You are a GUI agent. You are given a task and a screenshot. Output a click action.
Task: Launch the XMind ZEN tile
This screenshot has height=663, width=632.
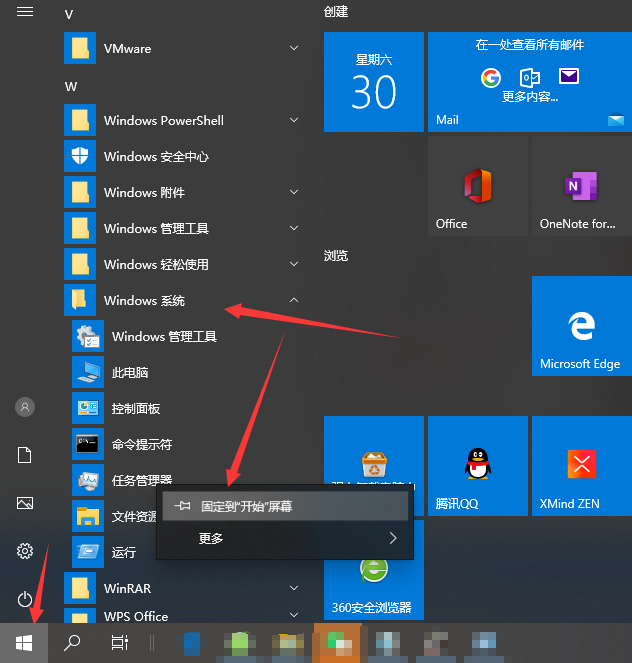[582, 466]
